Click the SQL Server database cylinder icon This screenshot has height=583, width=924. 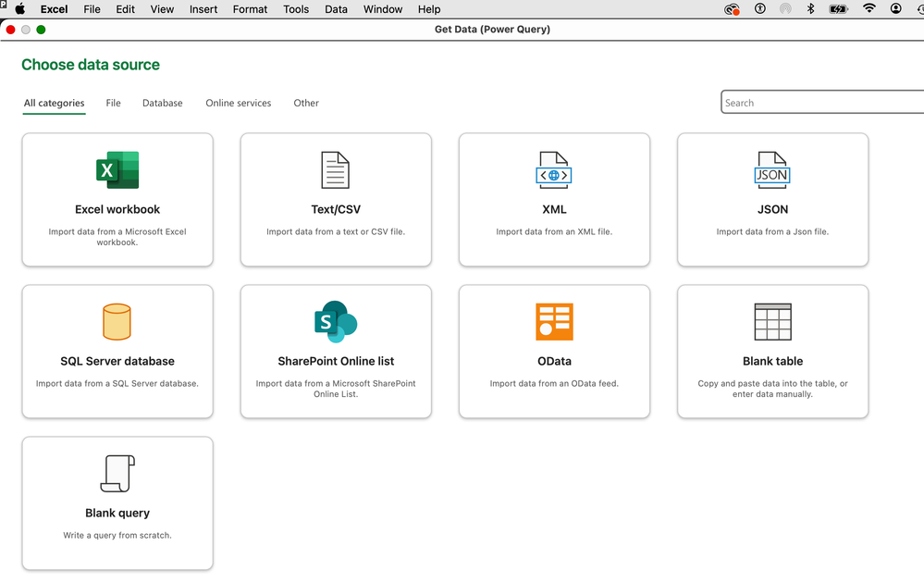117,322
